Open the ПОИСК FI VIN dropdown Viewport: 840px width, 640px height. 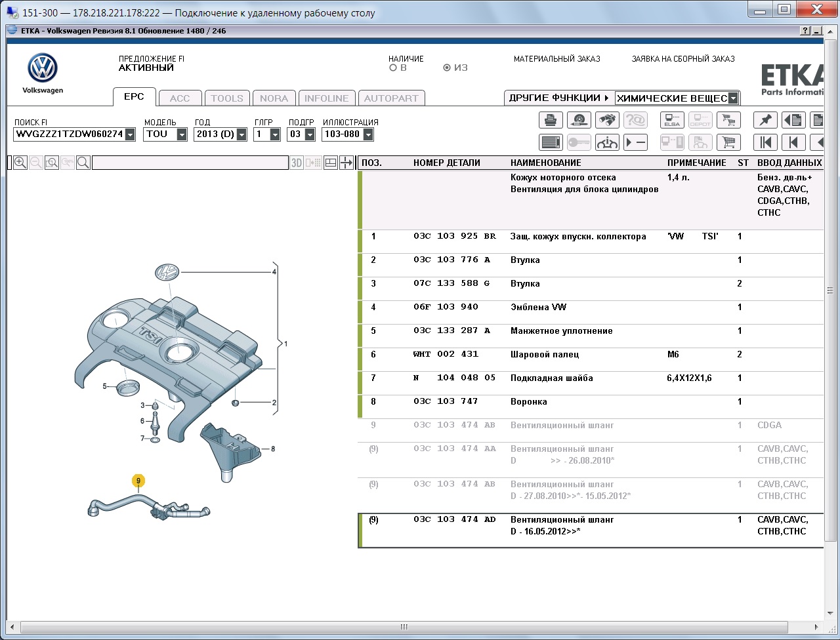coord(130,134)
